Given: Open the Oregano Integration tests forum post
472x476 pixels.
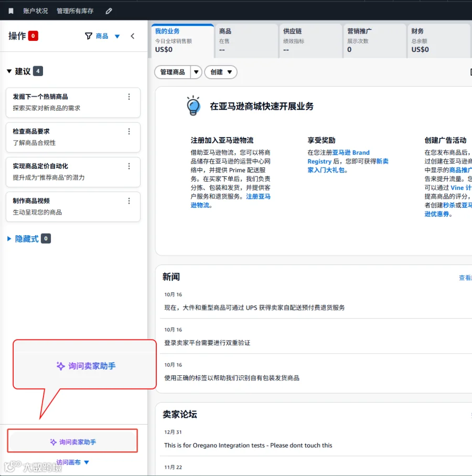Looking at the screenshot, I should pyautogui.click(x=248, y=446).
